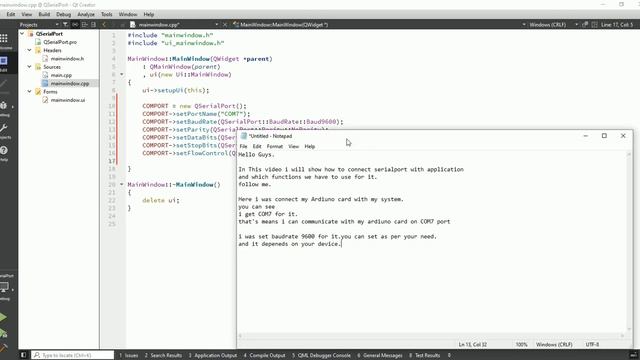
Task: Open the kit selector monitor icon
Action: [4, 287]
